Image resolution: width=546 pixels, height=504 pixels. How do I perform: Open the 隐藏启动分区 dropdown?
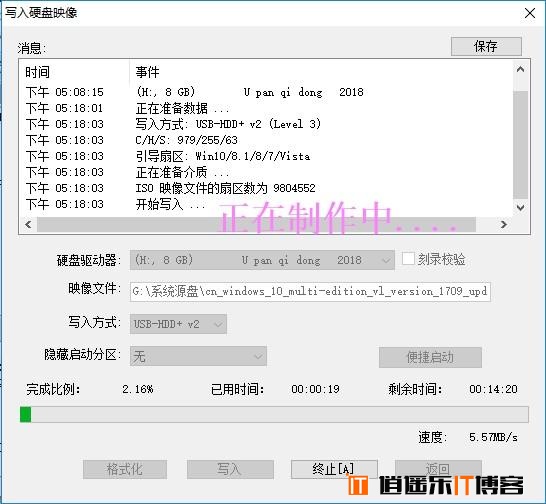[198, 356]
